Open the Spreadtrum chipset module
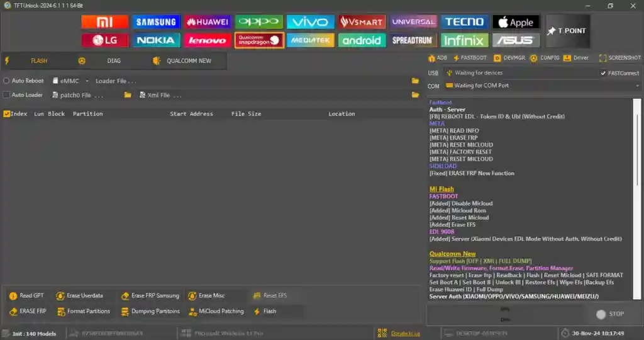This screenshot has height=340, width=644. click(413, 40)
